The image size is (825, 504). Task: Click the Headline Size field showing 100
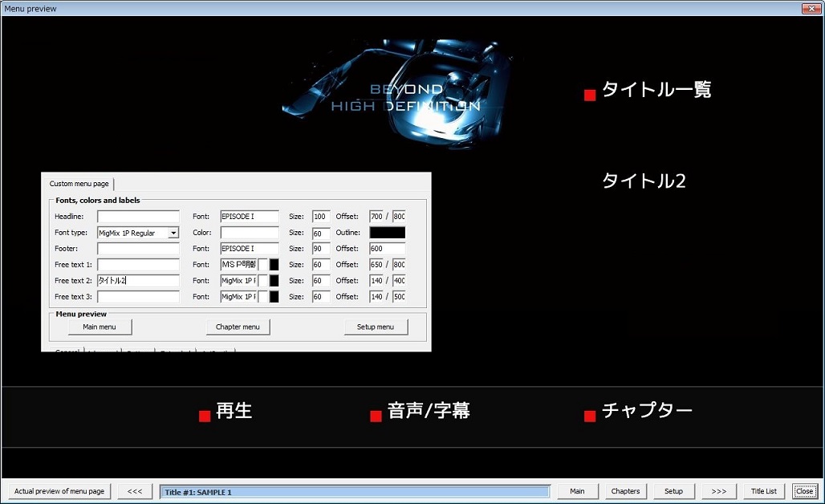pyautogui.click(x=321, y=216)
